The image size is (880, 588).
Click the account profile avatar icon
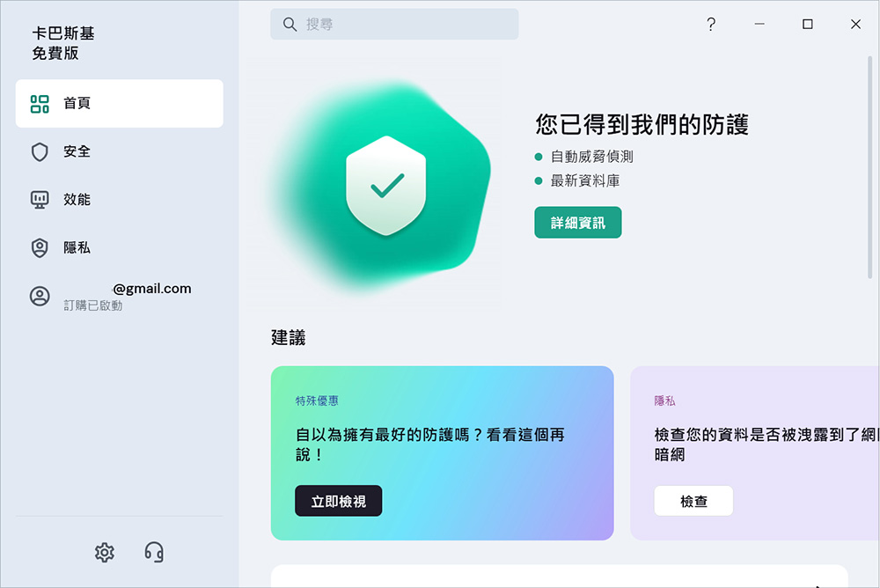(40, 296)
